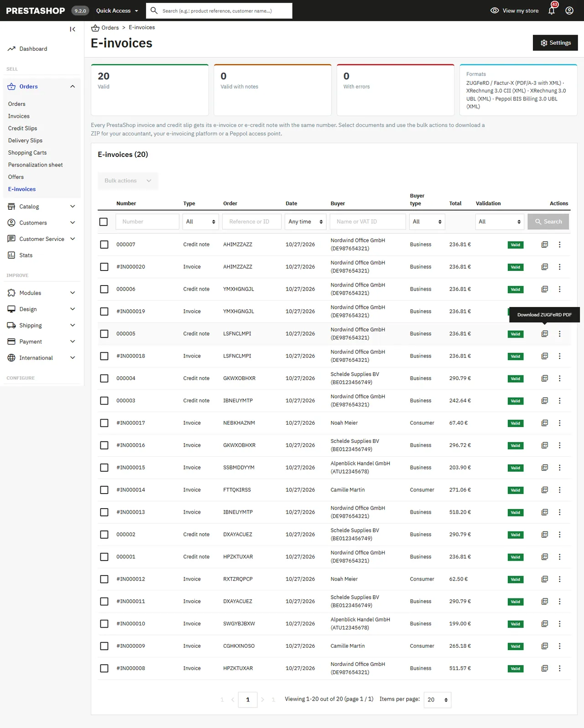The width and height of the screenshot is (584, 728).
Task: Go to Credit Slips in the sidebar
Action: click(x=23, y=128)
